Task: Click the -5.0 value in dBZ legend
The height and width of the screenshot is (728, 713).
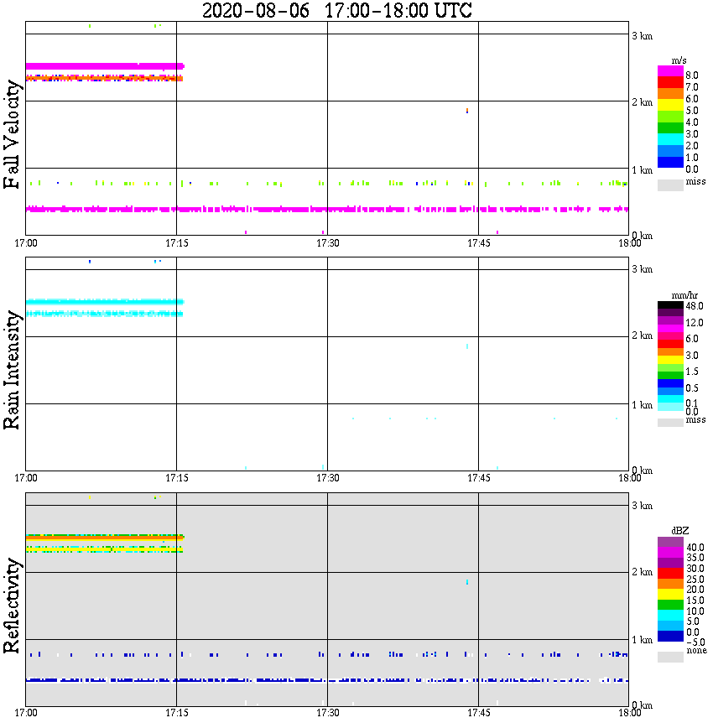Action: click(695, 642)
